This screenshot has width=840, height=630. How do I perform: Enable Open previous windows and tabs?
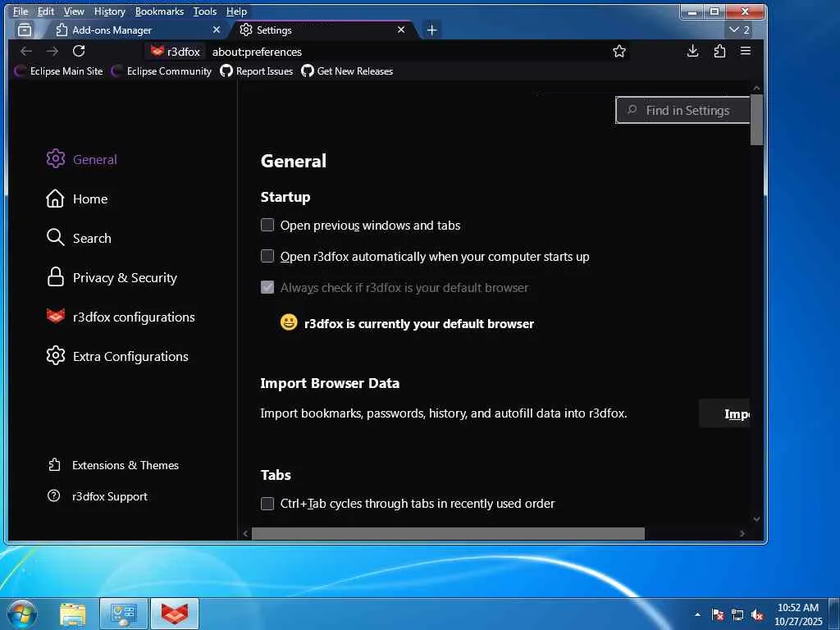point(267,225)
